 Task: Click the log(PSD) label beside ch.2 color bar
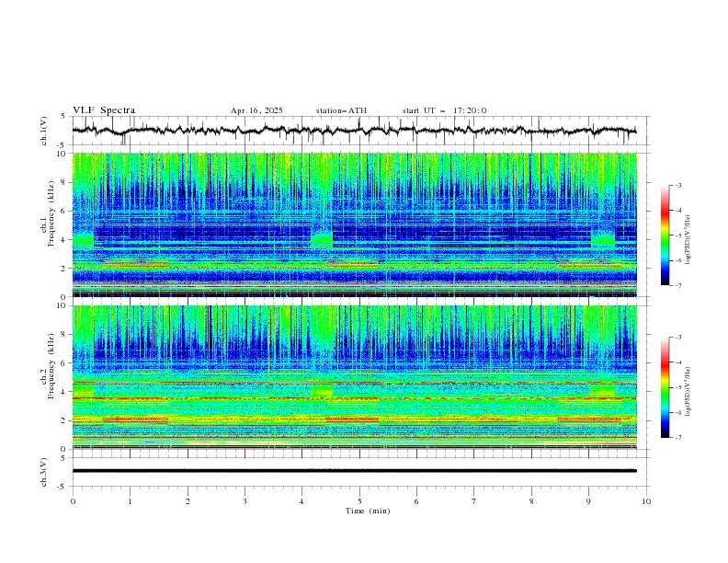click(688, 392)
